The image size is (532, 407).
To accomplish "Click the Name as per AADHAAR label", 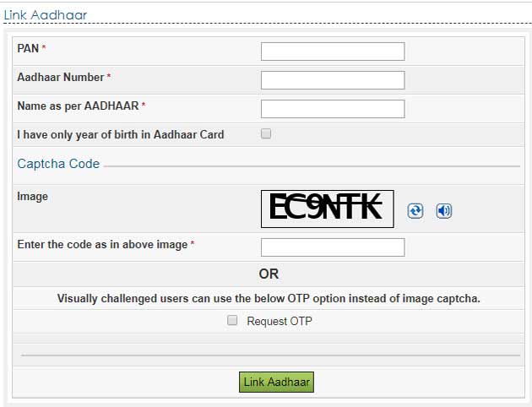I will [x=78, y=106].
